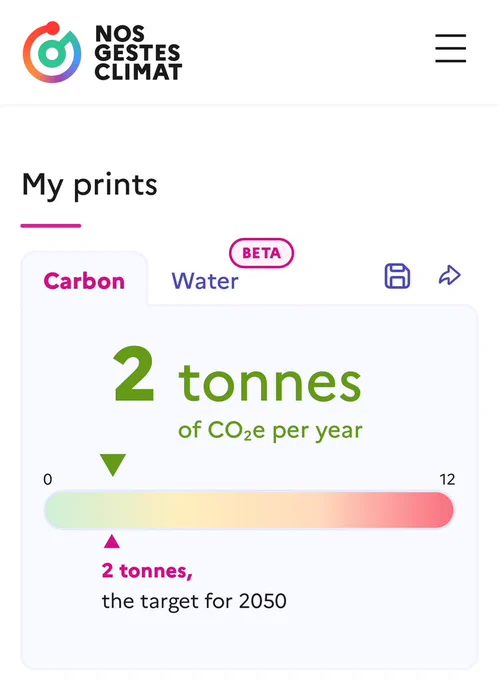The width and height of the screenshot is (499, 680).
Task: Share results using the arrow icon
Action: (x=450, y=275)
